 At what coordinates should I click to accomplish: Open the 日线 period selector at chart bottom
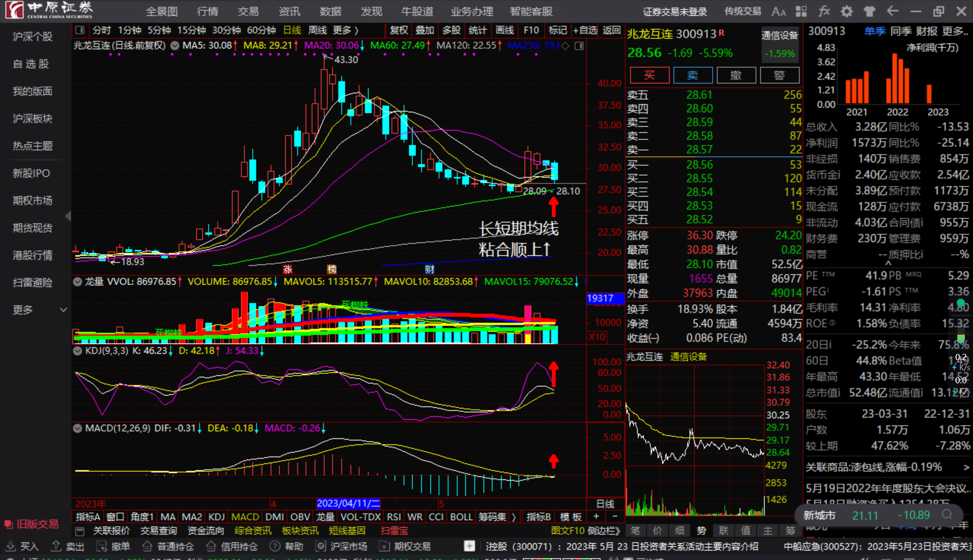[x=605, y=504]
